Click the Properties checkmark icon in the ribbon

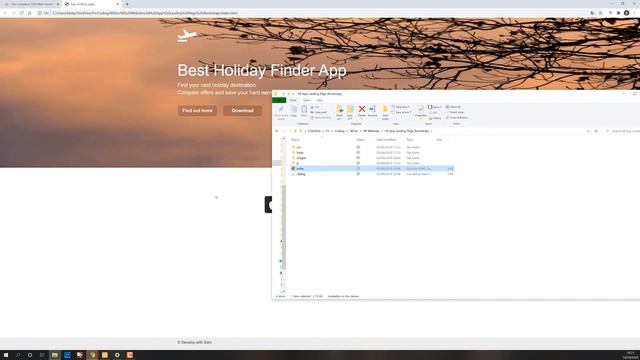pyautogui.click(x=420, y=109)
